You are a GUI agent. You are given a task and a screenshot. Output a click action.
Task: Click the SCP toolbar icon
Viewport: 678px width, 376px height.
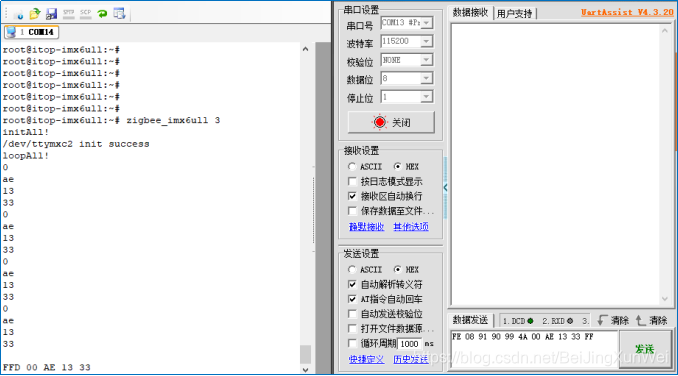86,14
